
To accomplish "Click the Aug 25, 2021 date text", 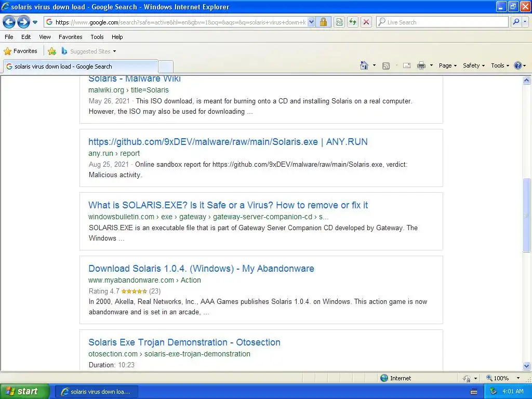I will pyautogui.click(x=109, y=165).
